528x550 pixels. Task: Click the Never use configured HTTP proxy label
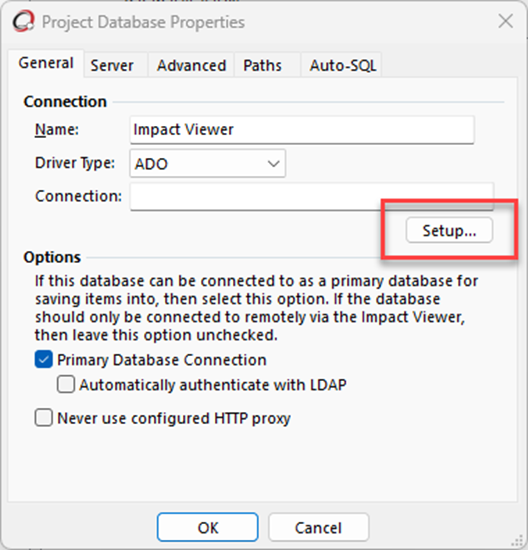tap(174, 418)
